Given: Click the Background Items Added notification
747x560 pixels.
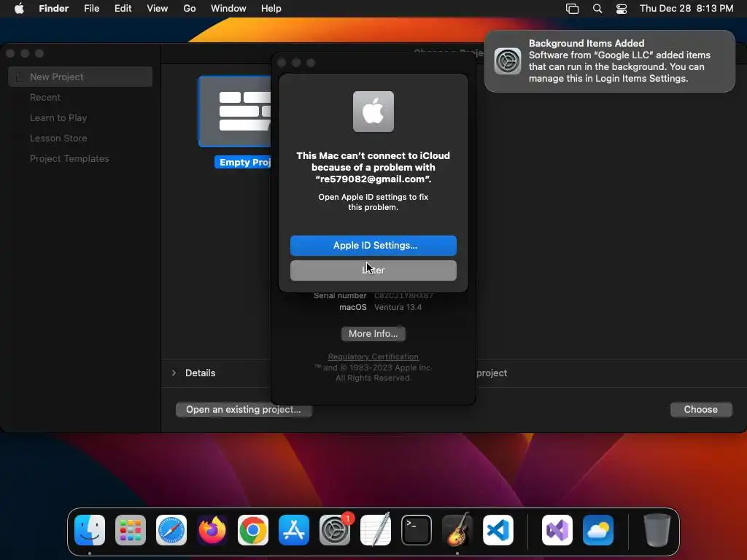Looking at the screenshot, I should tap(609, 61).
